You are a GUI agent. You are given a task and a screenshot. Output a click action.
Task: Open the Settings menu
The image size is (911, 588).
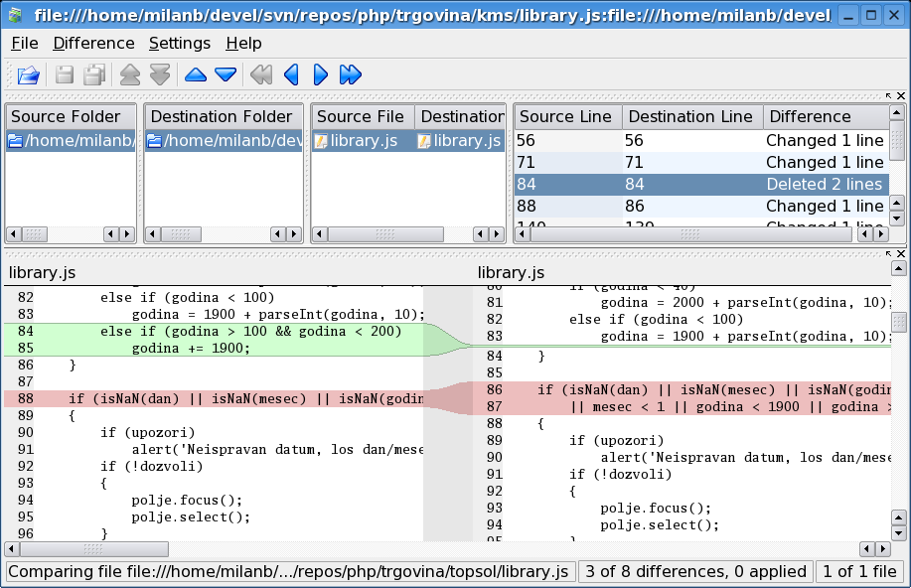(180, 43)
